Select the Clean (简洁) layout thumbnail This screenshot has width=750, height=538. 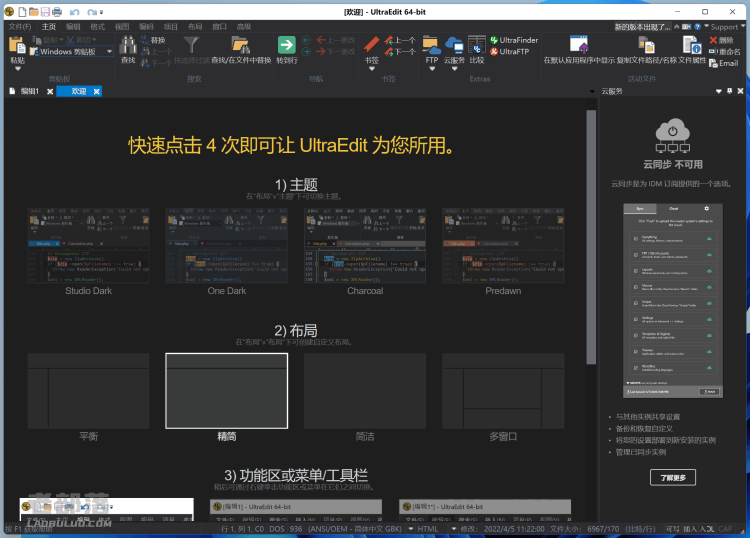click(365, 391)
